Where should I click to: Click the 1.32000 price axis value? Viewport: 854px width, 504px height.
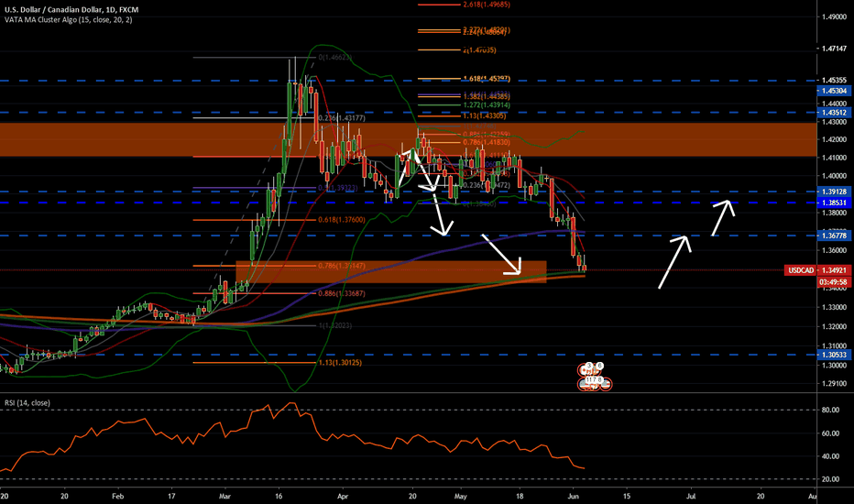coord(834,327)
